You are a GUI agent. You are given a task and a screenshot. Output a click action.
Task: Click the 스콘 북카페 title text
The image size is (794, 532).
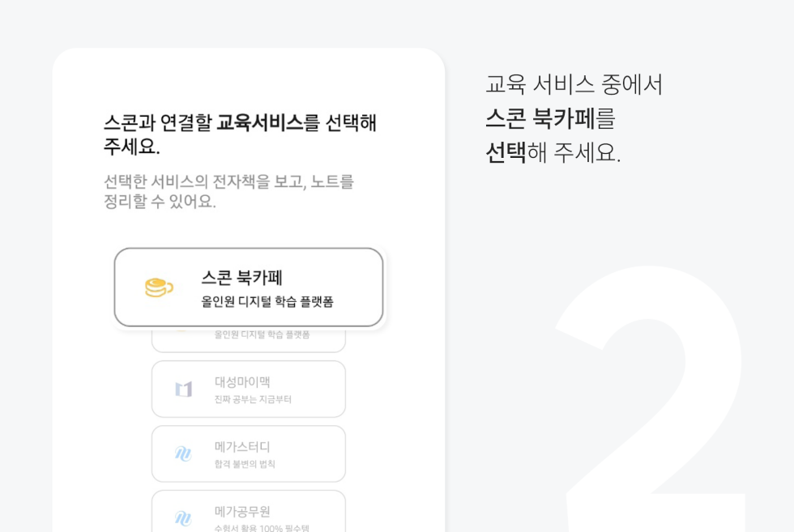(241, 278)
